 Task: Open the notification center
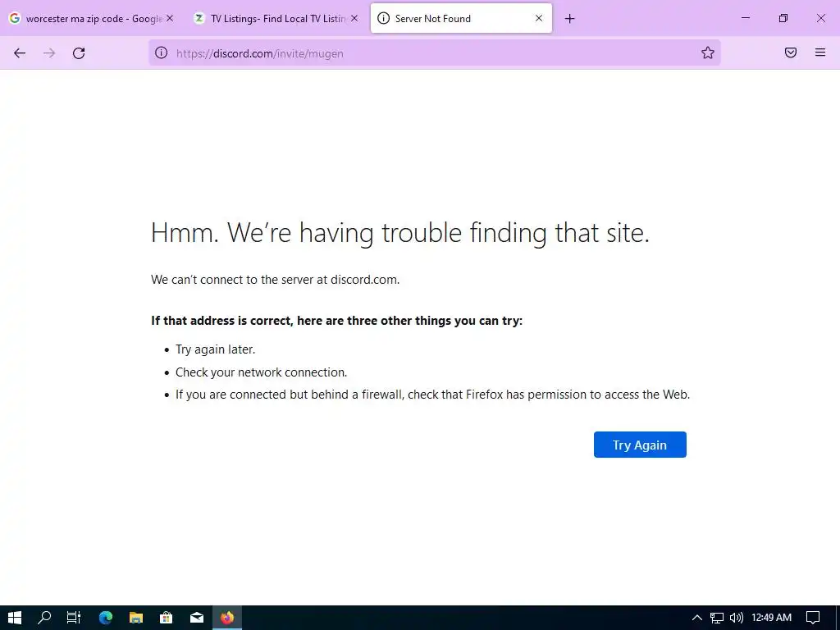pos(813,618)
